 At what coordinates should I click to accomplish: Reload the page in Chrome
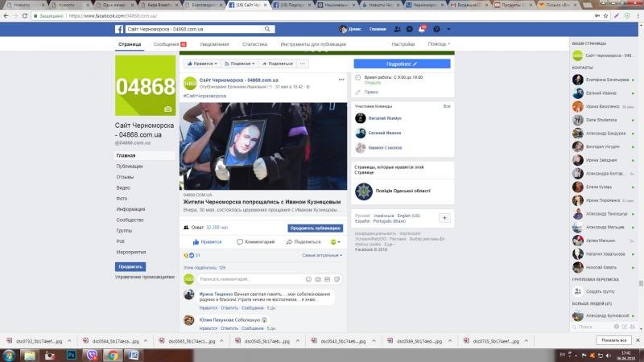[x=25, y=15]
